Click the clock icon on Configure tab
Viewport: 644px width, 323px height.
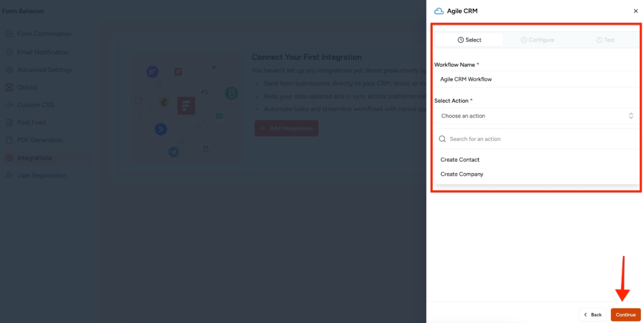[524, 40]
